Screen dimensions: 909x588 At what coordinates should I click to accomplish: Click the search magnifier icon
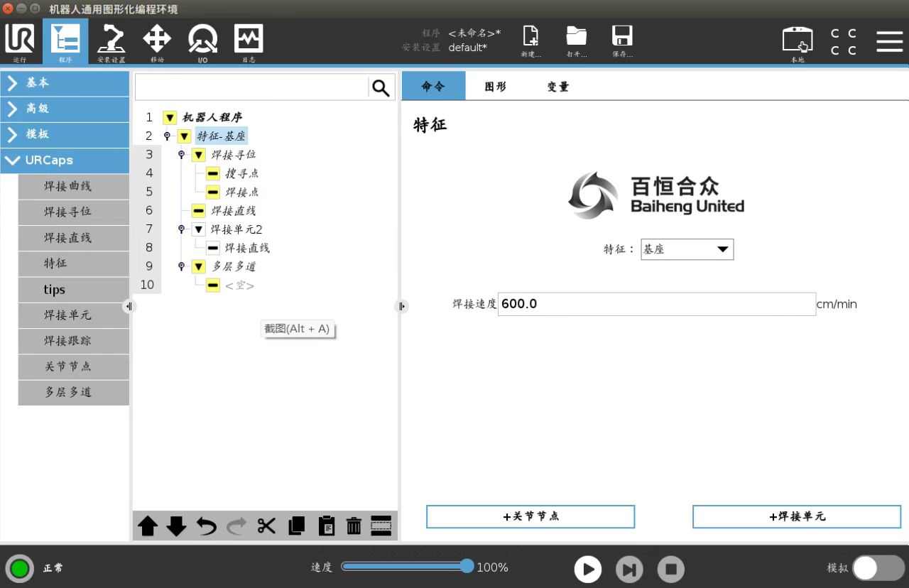381,87
